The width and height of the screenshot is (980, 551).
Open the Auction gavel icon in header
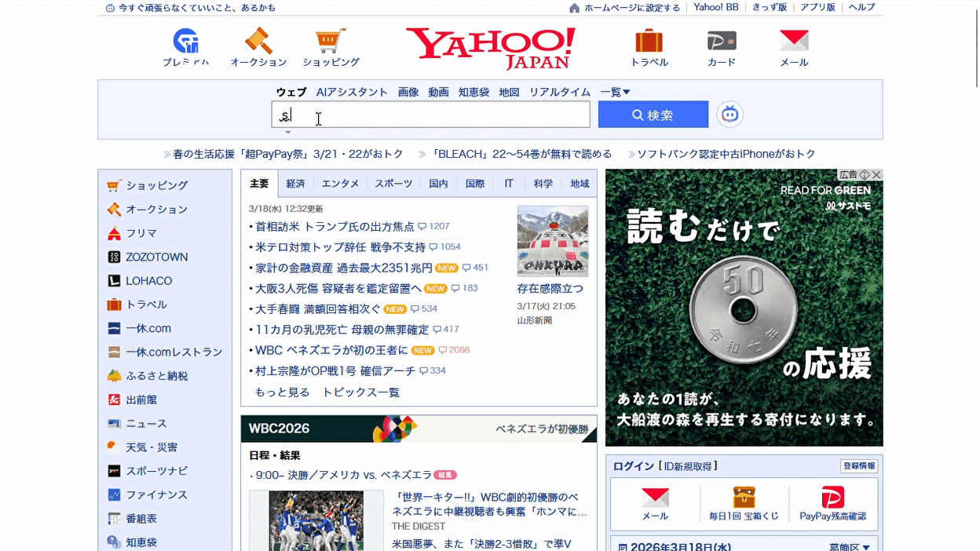[258, 41]
